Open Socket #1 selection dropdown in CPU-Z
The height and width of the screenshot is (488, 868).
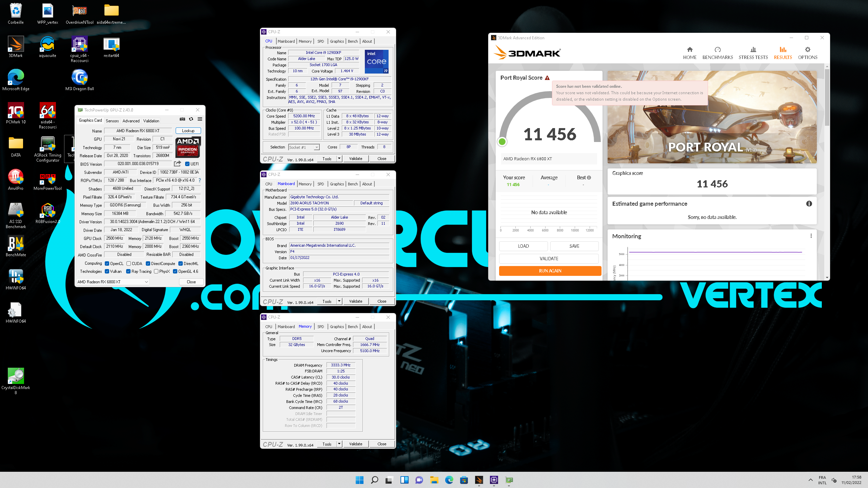(x=304, y=147)
